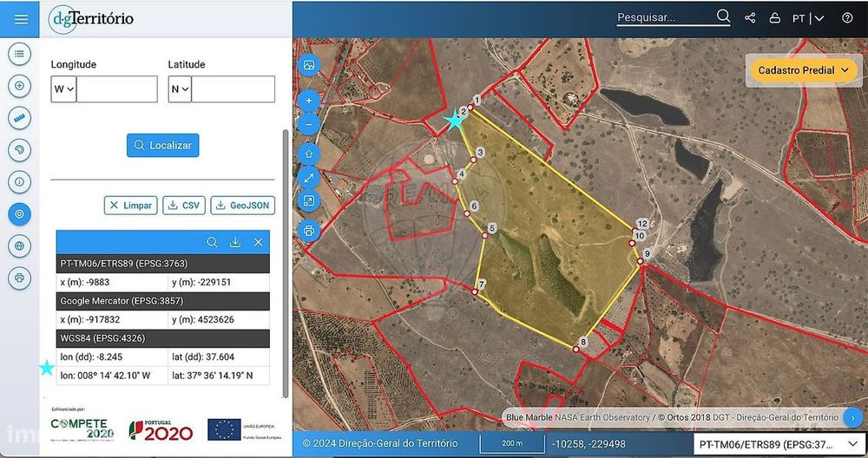Click the Pesquisar search field
The height and width of the screenshot is (458, 868).
tap(666, 17)
